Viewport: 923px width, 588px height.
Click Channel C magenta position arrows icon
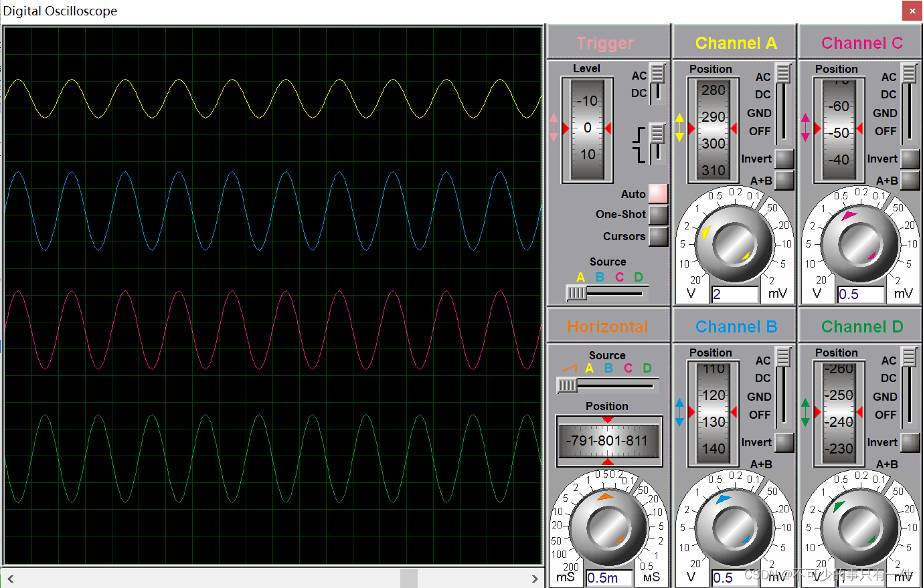[805, 127]
